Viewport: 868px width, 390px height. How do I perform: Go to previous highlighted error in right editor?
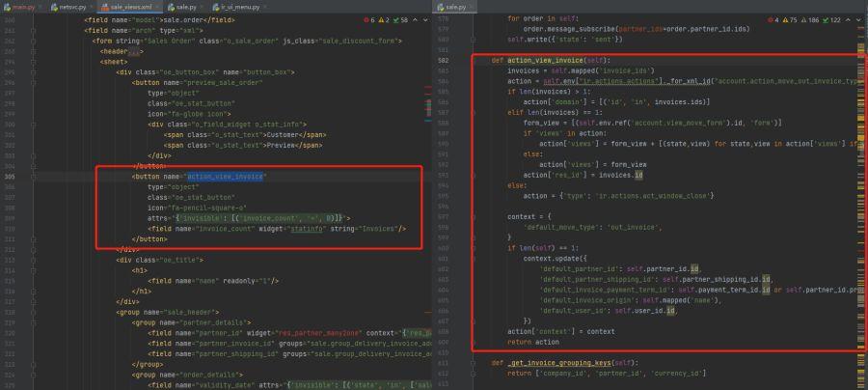848,20
